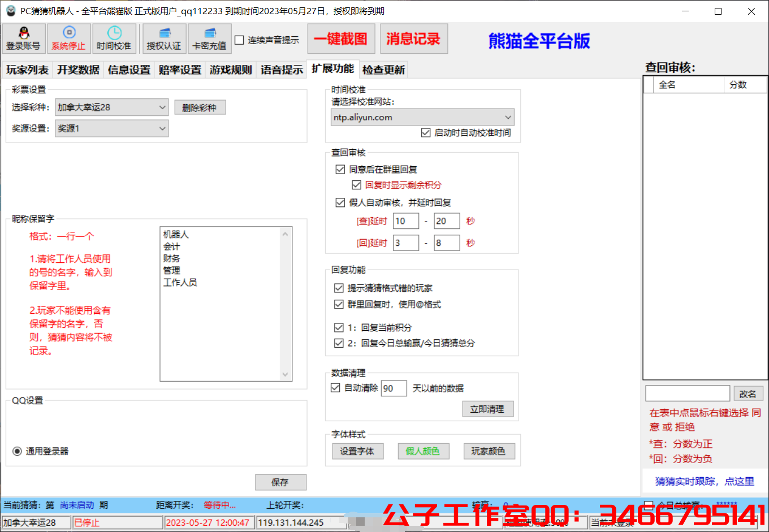This screenshot has width=769, height=532.
Task: Click the 授权认证 card icon
Action: [165, 38]
